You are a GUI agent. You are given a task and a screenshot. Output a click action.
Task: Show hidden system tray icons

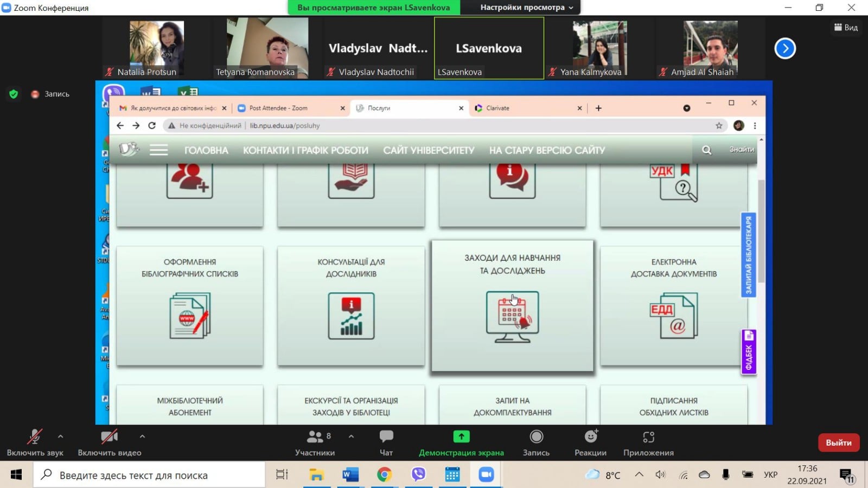pyautogui.click(x=639, y=475)
